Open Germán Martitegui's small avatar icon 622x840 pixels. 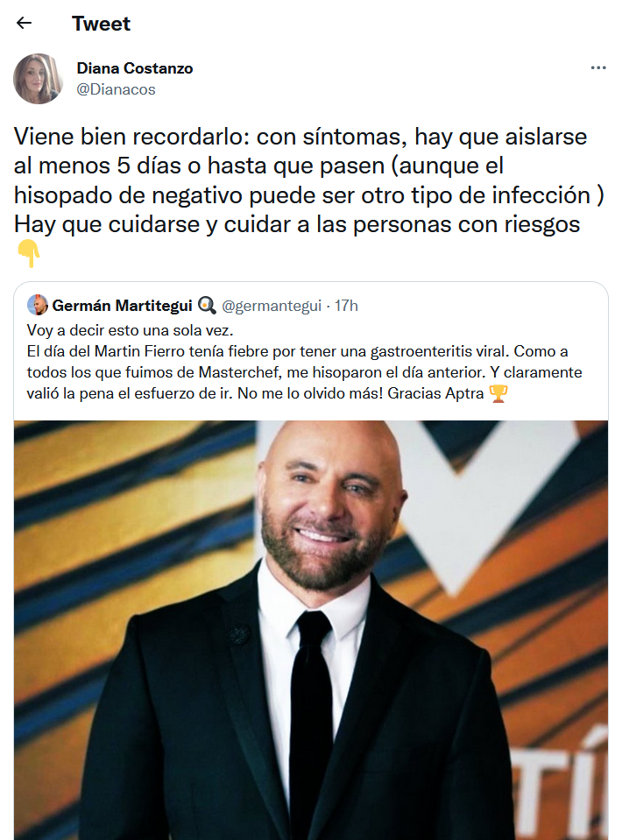click(x=37, y=306)
